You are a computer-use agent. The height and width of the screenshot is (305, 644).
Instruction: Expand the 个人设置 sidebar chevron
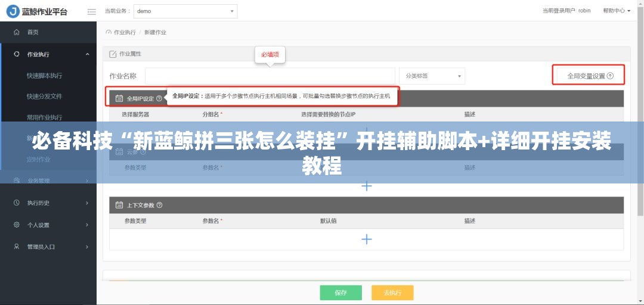click(87, 225)
